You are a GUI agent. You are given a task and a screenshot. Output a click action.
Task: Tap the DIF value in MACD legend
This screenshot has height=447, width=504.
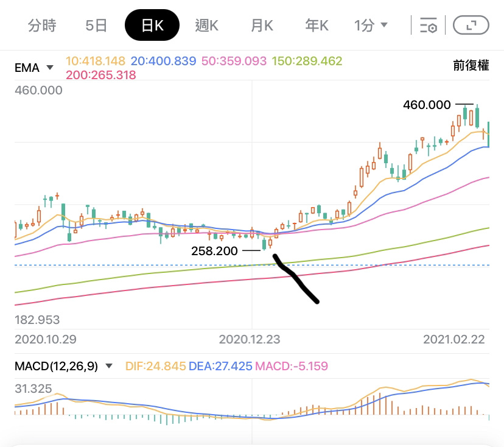(155, 367)
